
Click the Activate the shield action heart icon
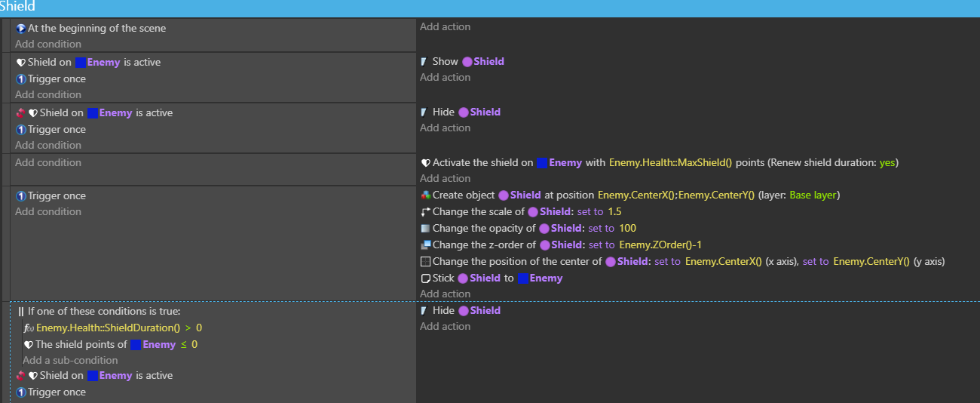426,162
